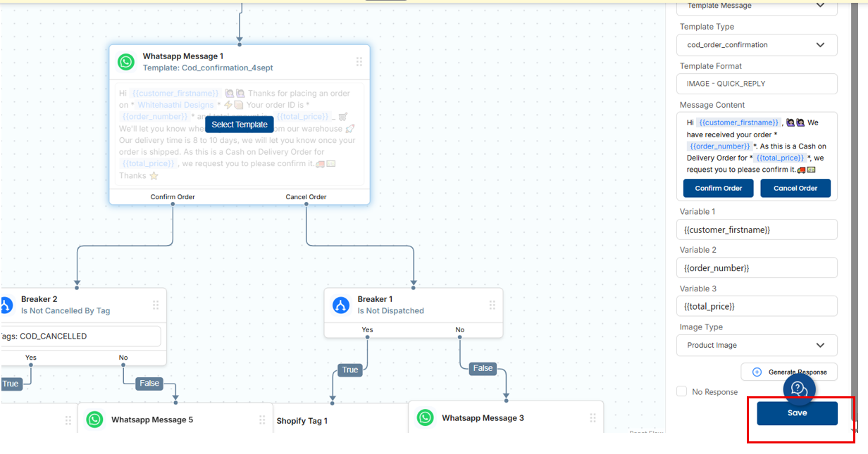Select the Whatsapp Message 1 node title
The width and height of the screenshot is (868, 454).
(x=183, y=56)
